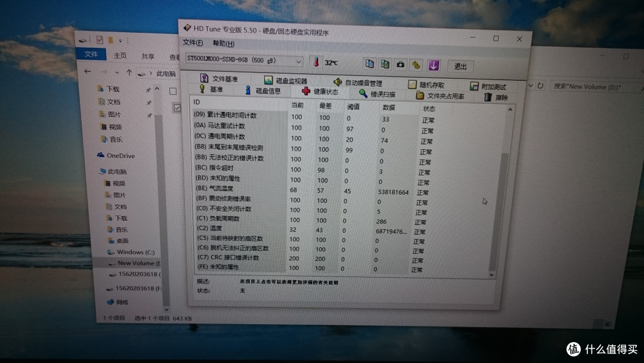Sort by the 最差 column header

pyautogui.click(x=326, y=106)
